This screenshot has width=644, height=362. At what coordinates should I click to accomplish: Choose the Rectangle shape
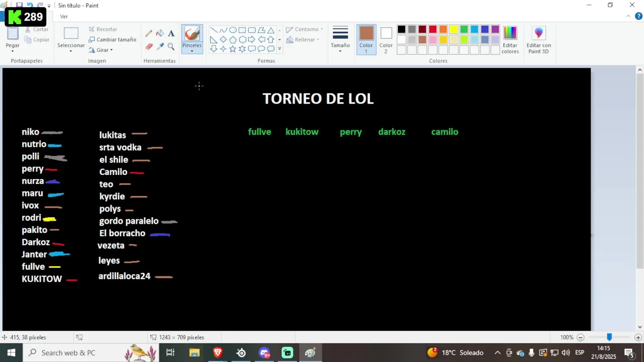click(x=243, y=30)
